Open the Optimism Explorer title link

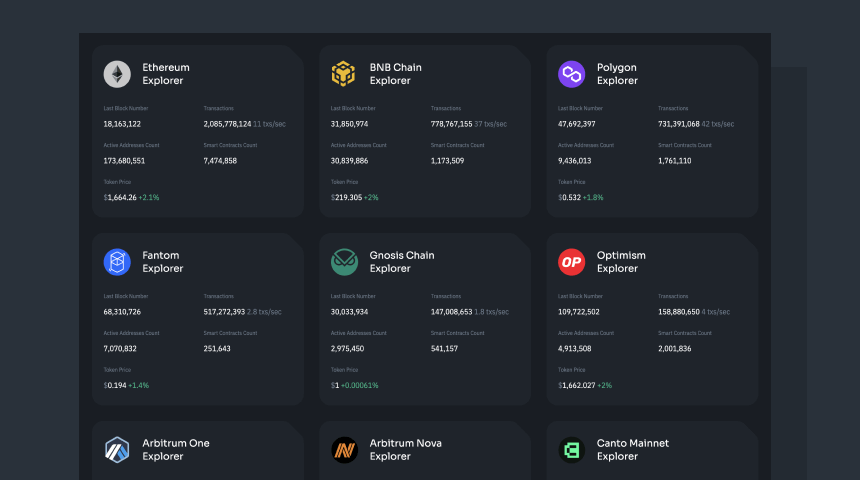(x=621, y=262)
